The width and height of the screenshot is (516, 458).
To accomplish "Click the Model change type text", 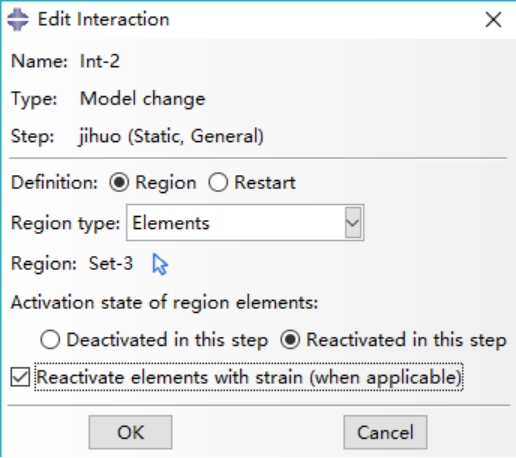I will tap(143, 99).
